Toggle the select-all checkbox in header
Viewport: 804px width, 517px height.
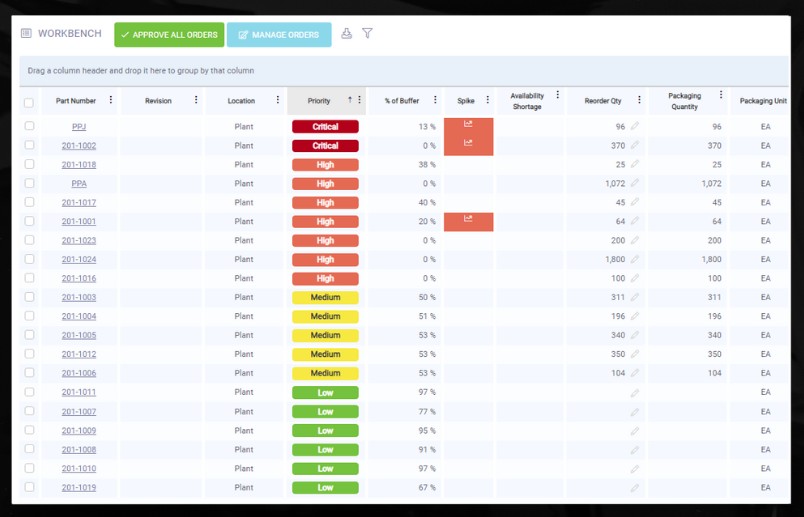coord(29,102)
